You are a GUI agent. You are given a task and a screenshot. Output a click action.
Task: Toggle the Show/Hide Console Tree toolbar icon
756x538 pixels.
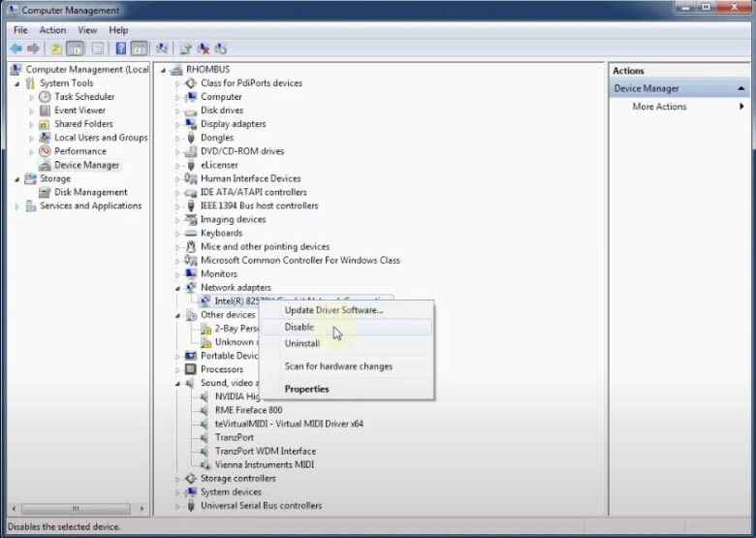pyautogui.click(x=75, y=48)
